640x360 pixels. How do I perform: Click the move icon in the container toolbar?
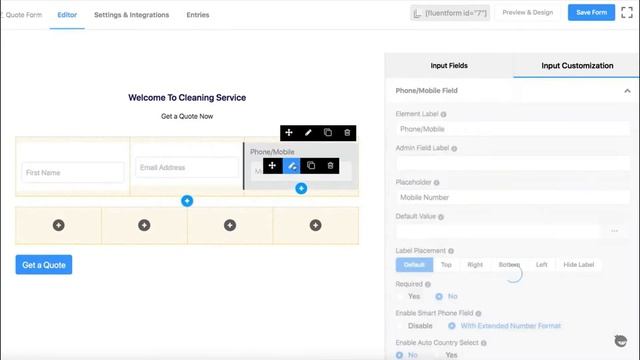click(289, 133)
